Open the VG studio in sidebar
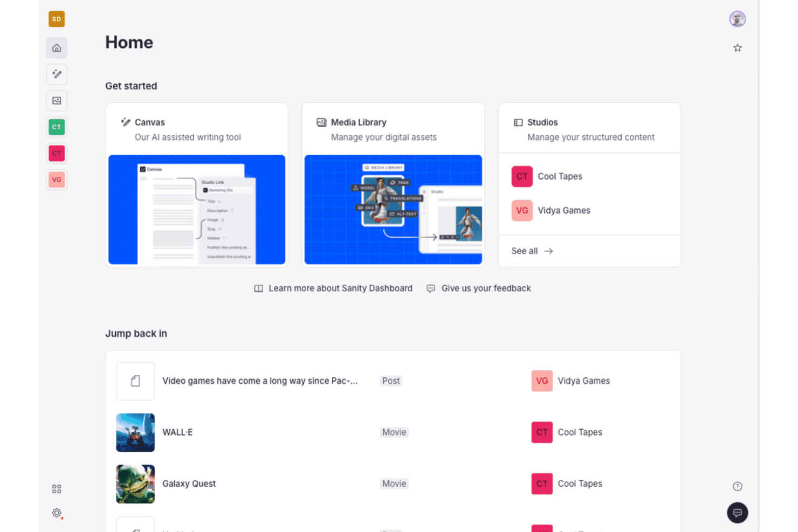 [57, 180]
